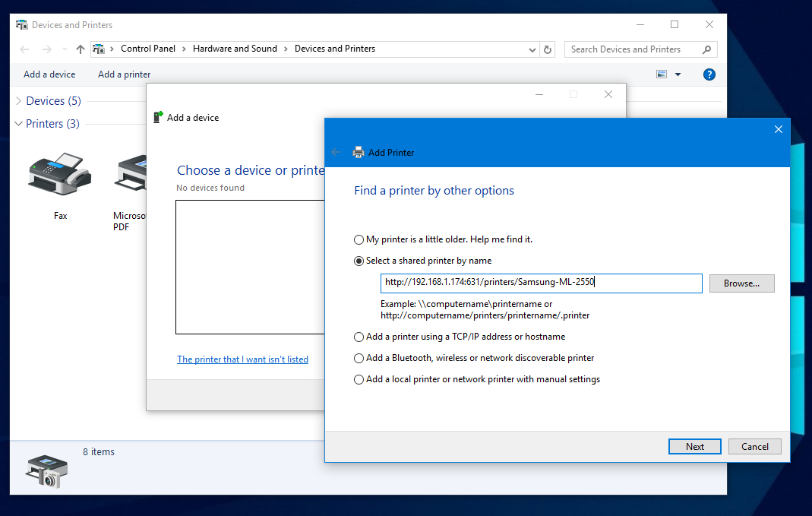Click the Up arrow navigation icon
The width and height of the screenshot is (812, 516).
[81, 49]
